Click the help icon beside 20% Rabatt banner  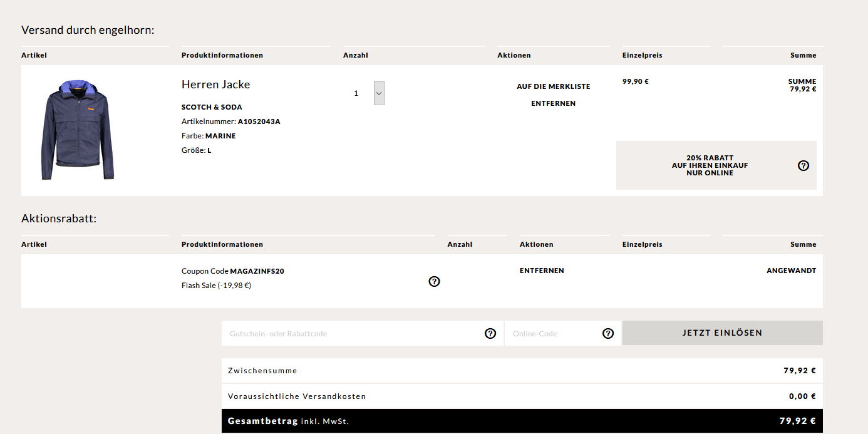(803, 165)
